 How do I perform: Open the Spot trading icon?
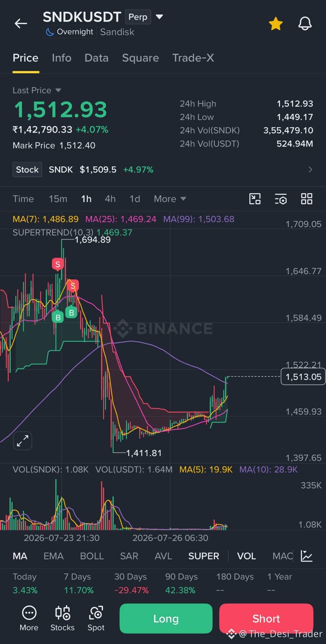[x=96, y=618]
